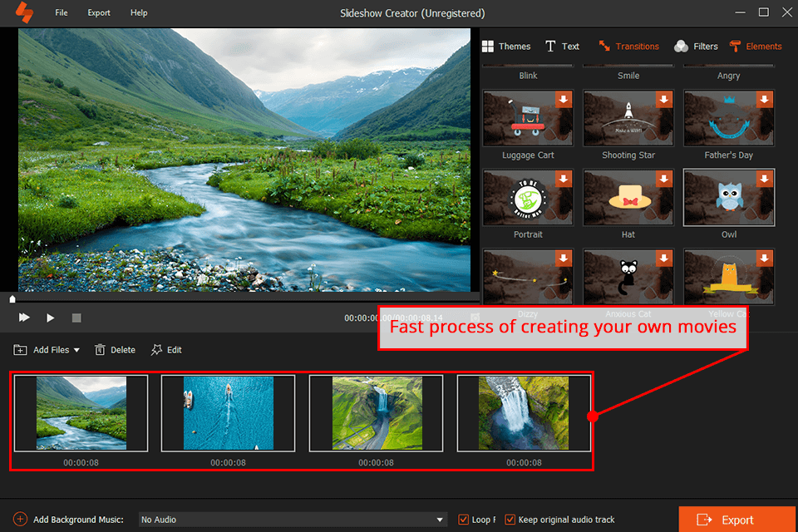The image size is (798, 532).
Task: Select the river valley clip in timeline
Action: click(x=81, y=413)
